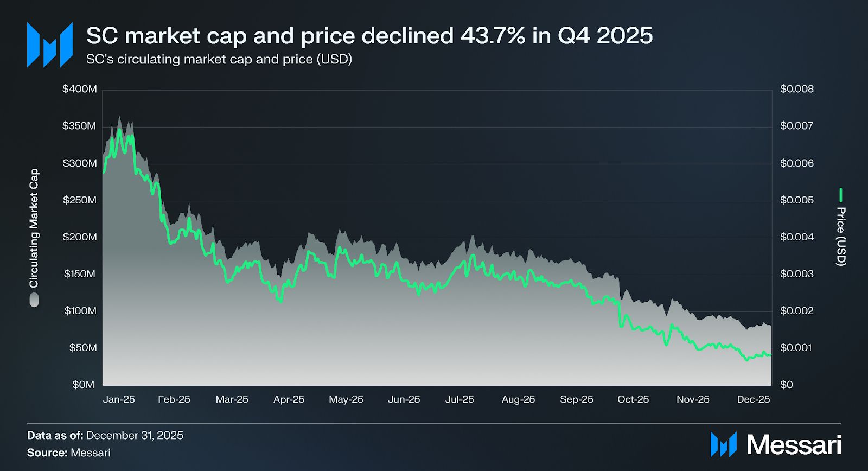The height and width of the screenshot is (471, 868).
Task: Click the chart title about 43.7% decline
Action: (369, 36)
